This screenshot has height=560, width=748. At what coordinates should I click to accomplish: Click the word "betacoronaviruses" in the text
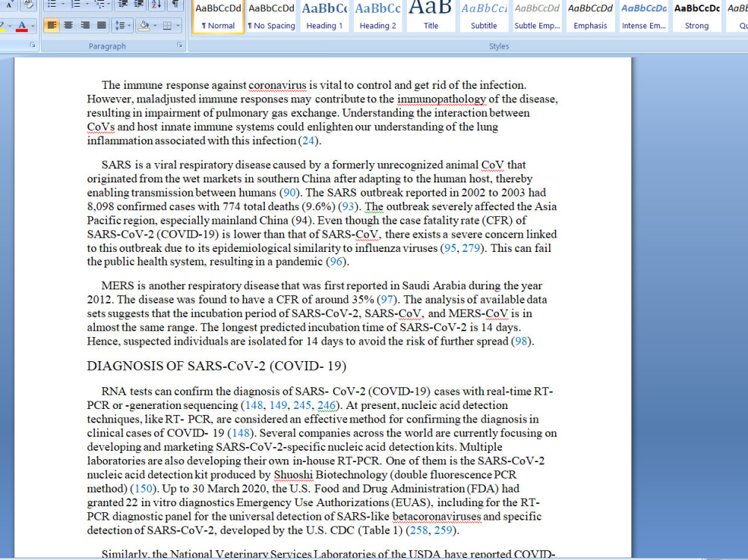(x=437, y=517)
